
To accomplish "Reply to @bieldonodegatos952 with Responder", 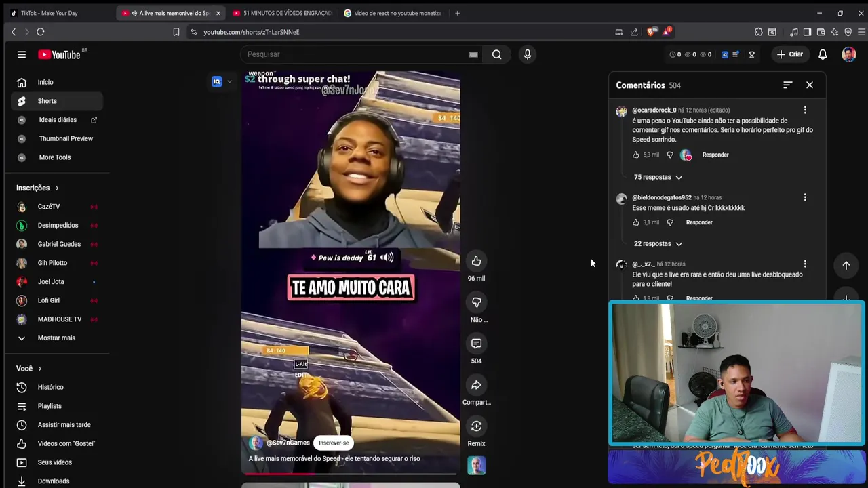I will click(x=699, y=222).
